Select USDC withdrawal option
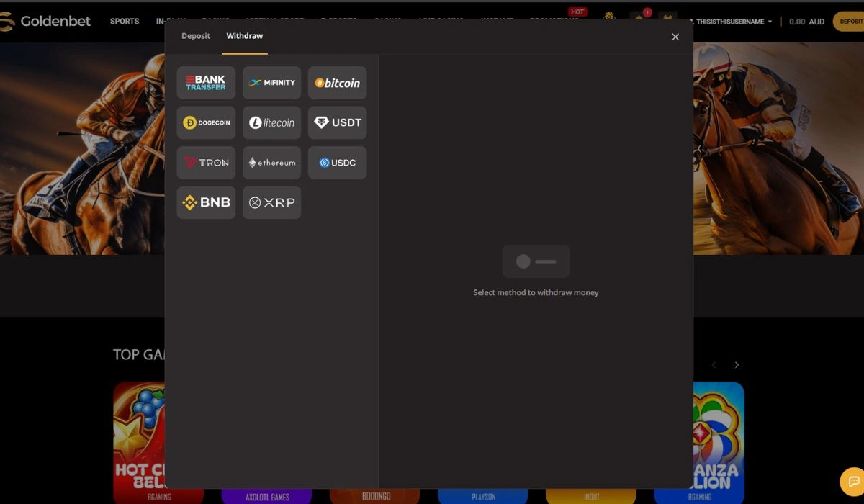The image size is (864, 504). coord(337,163)
